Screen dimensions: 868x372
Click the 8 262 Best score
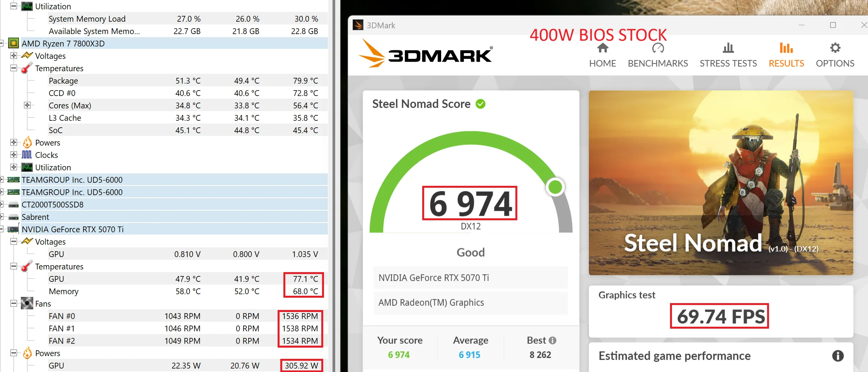(541, 355)
